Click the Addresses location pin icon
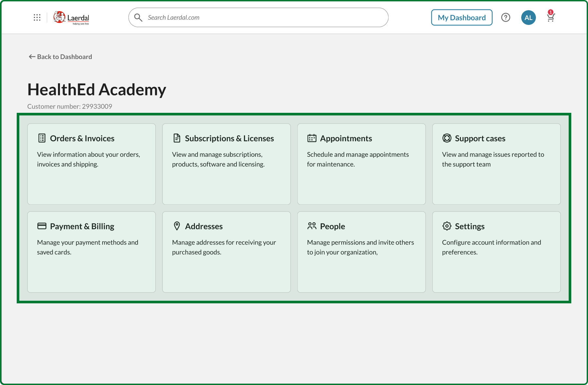Viewport: 588px width, 385px height. coord(177,226)
